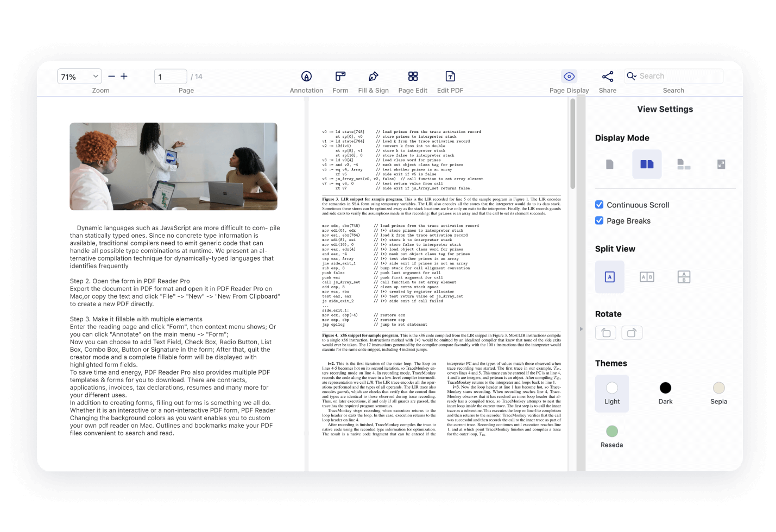Choose vertical split view

pos(647,277)
